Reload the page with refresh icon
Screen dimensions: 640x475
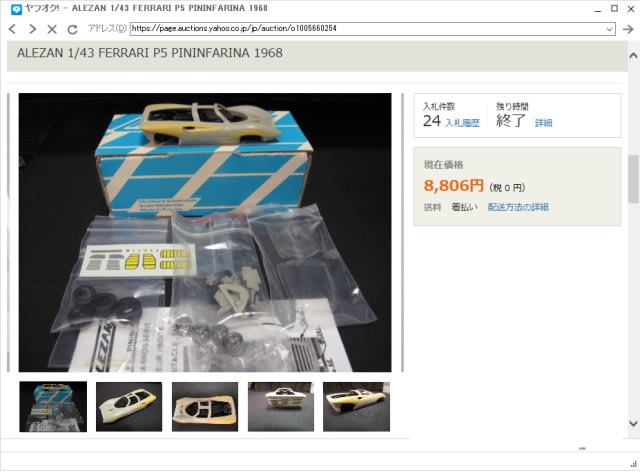[72, 29]
